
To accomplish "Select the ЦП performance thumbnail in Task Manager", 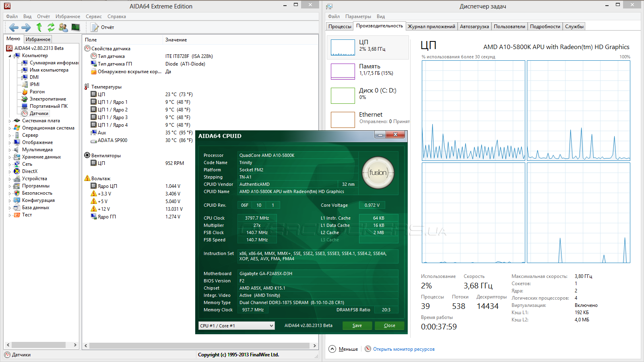I will coord(368,47).
